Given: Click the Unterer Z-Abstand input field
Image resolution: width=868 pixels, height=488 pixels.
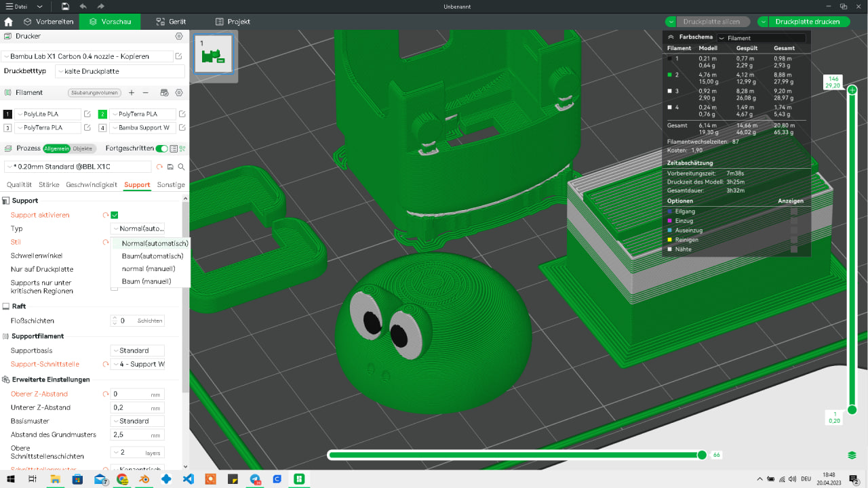Looking at the screenshot, I should click(138, 407).
